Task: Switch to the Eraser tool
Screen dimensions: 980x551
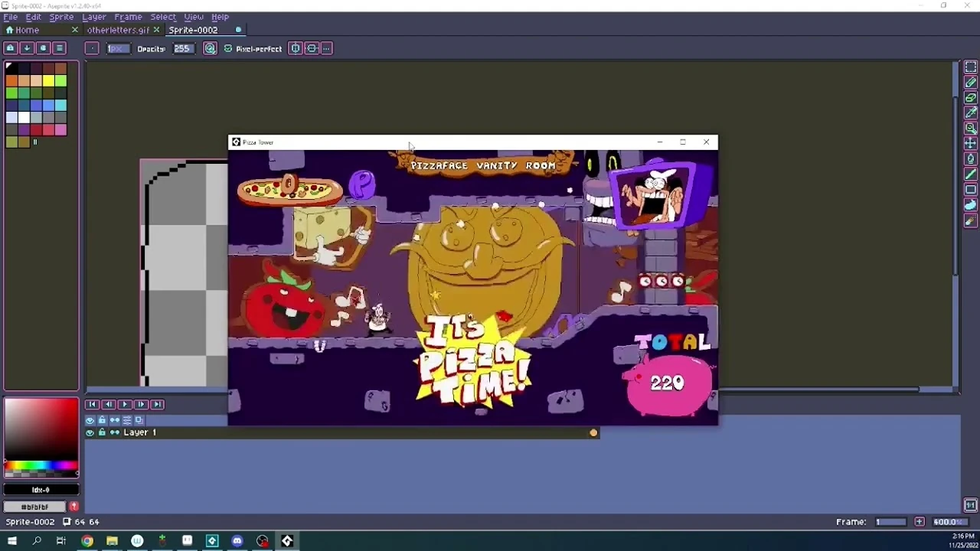Action: 971,98
